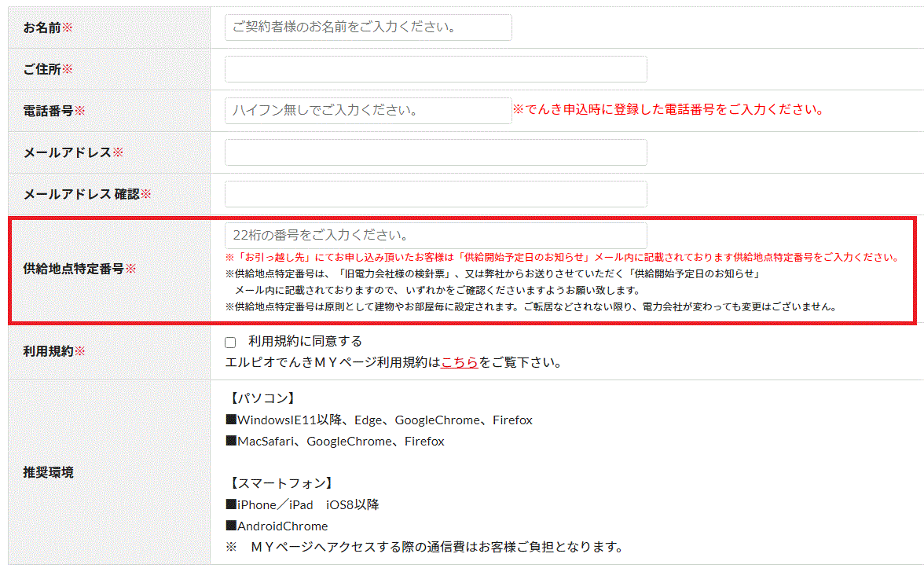Click the 利用規約 row label
The width and height of the screenshot is (924, 572).
coord(49,351)
